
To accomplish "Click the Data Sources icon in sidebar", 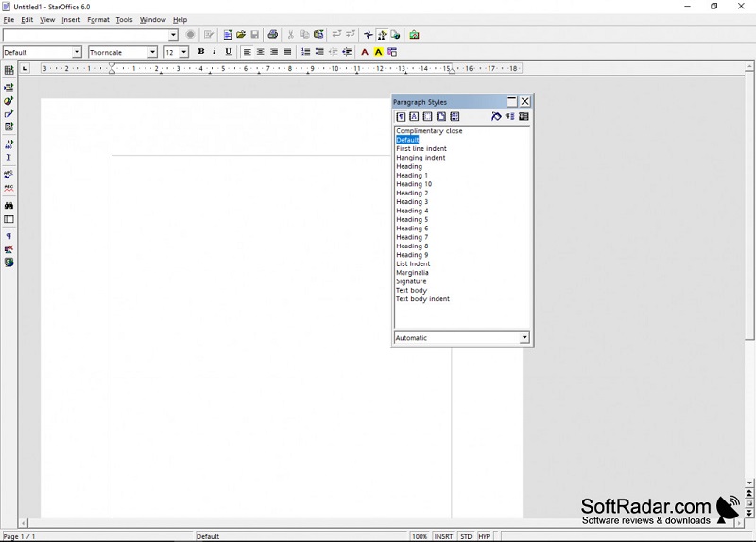I will [x=9, y=249].
